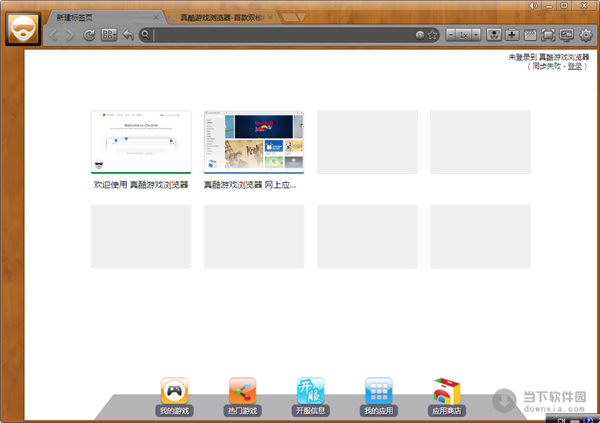Image resolution: width=600 pixels, height=423 pixels.
Task: Click the undo closed tab arrow
Action: (x=128, y=35)
